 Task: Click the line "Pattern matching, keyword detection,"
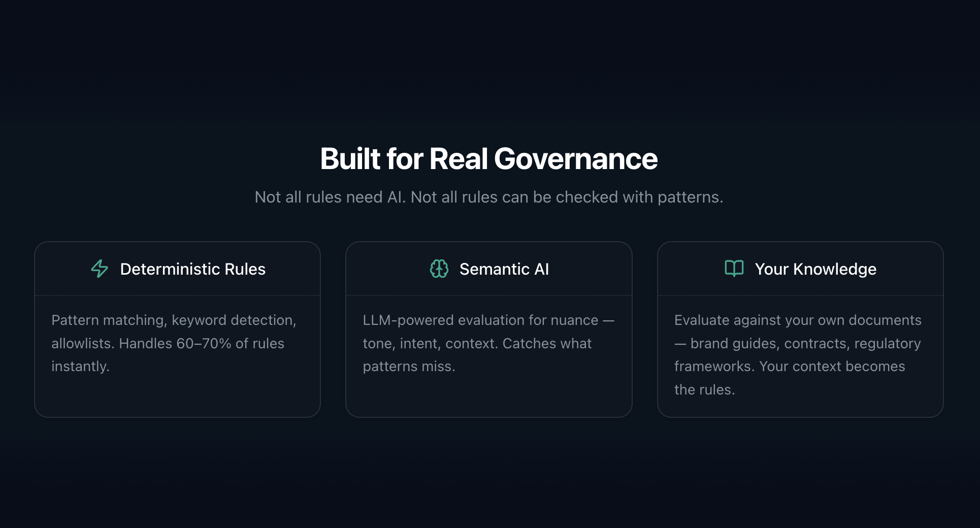174,320
